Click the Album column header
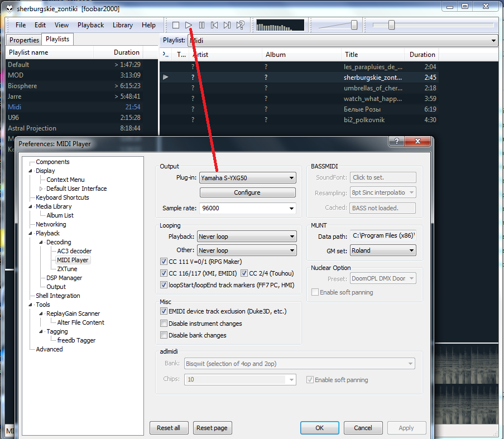The width and height of the screenshot is (504, 439). [301, 55]
